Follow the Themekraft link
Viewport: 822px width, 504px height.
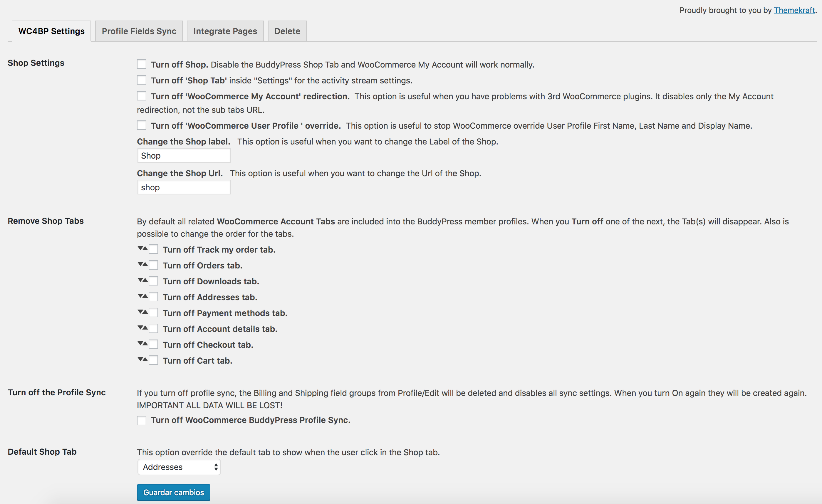(794, 10)
